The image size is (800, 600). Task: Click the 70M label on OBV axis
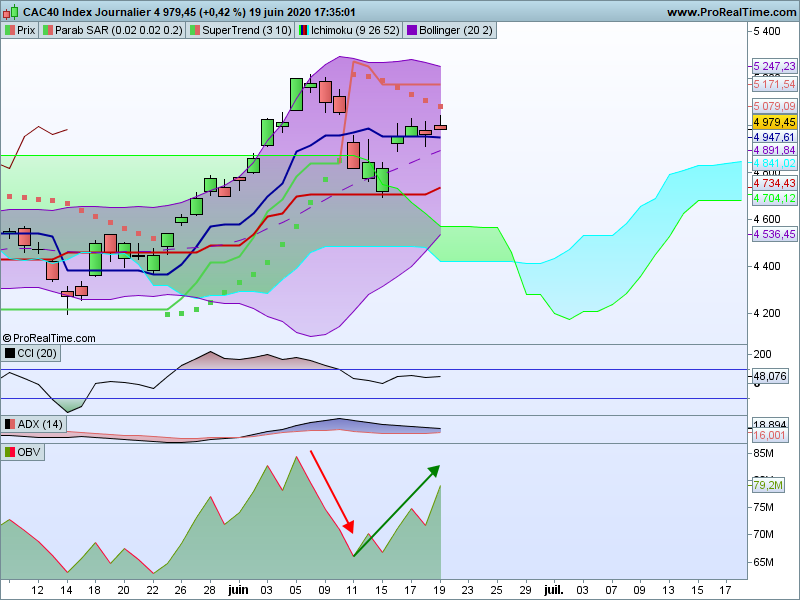pos(763,534)
